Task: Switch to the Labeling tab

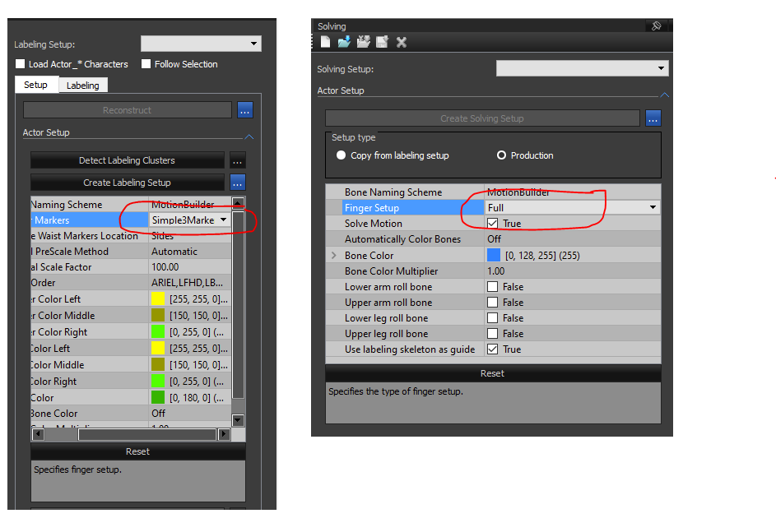Action: (x=82, y=86)
